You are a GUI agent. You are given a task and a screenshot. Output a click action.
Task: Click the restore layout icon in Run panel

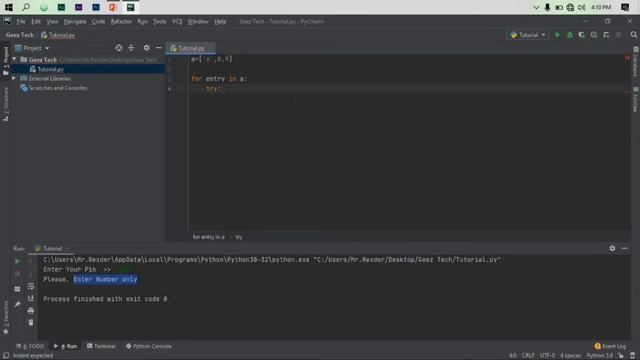(x=17, y=289)
